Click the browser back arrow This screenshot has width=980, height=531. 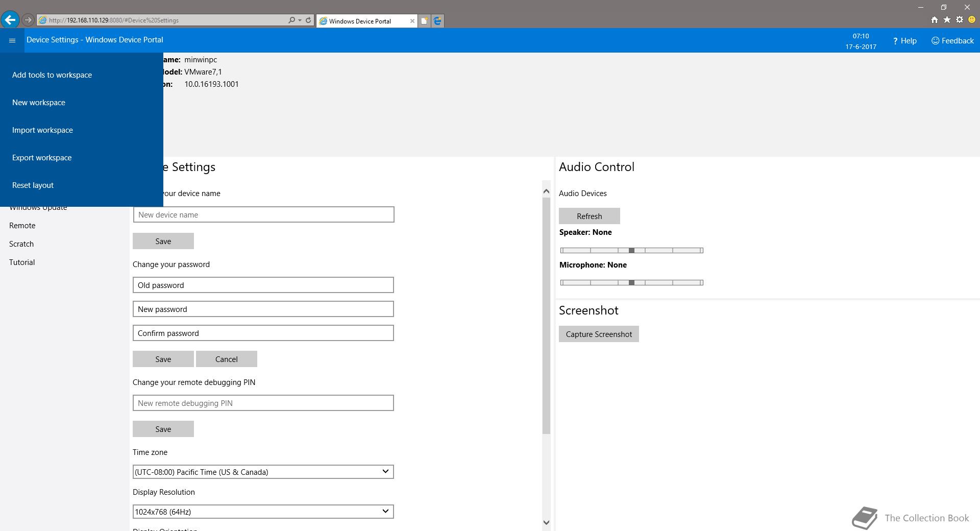[x=10, y=20]
